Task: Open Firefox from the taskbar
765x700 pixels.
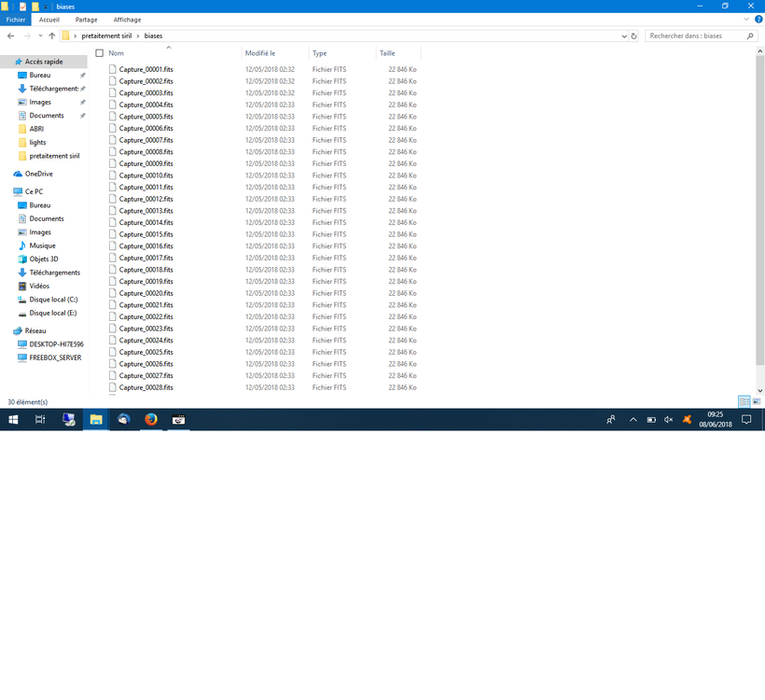Action: [x=151, y=419]
